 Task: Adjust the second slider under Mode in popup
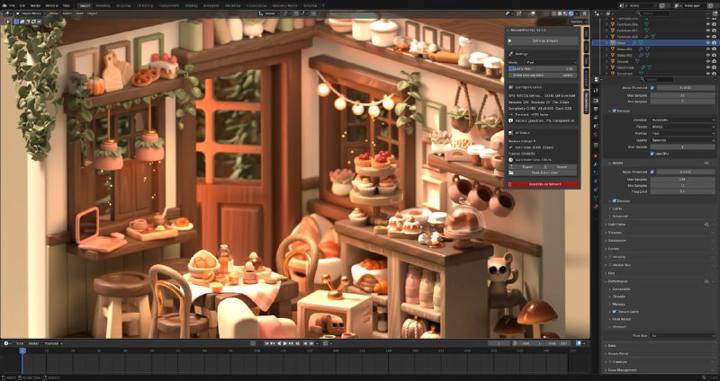[543, 75]
